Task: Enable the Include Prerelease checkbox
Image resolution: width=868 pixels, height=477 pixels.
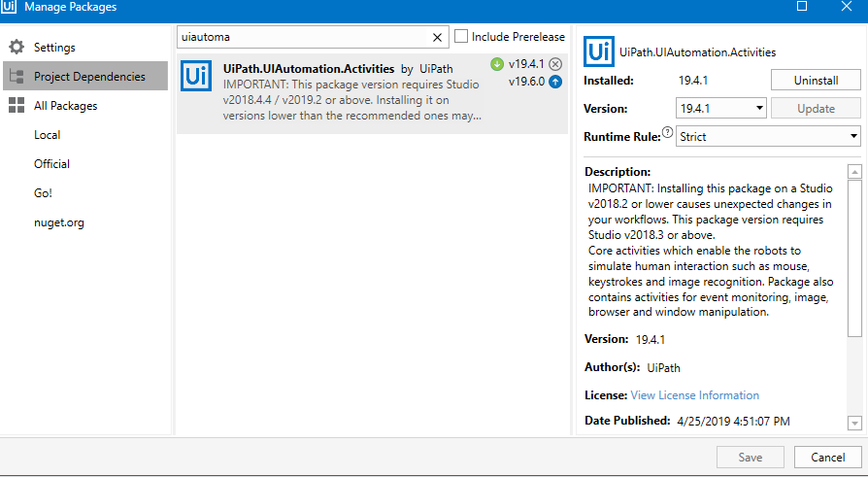Action: 460,37
